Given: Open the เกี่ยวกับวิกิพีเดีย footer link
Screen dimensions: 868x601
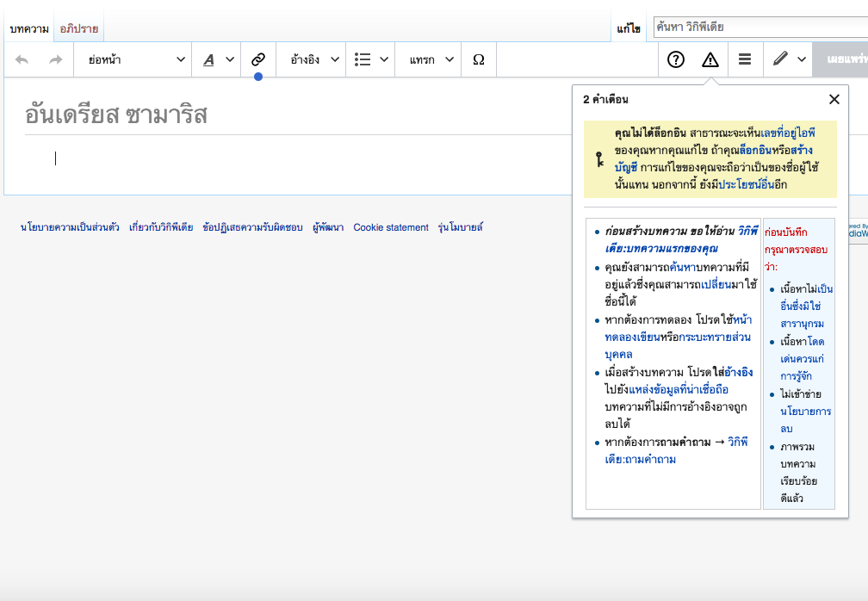Looking at the screenshot, I should click(x=161, y=227).
